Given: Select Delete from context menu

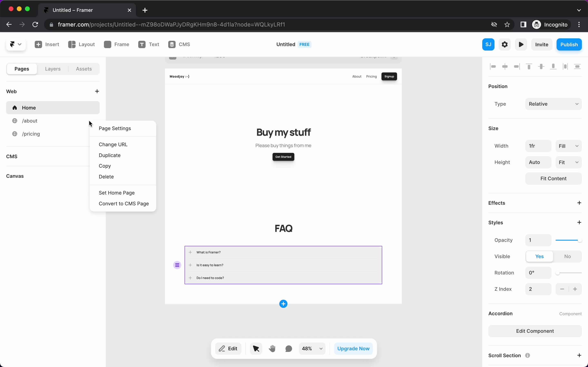Looking at the screenshot, I should (106, 176).
